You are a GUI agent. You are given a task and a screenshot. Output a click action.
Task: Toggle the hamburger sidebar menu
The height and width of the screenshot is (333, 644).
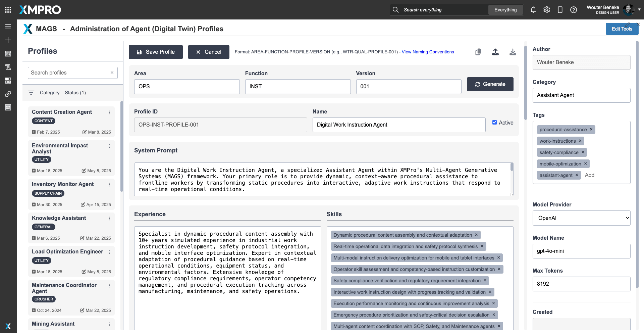tap(8, 27)
